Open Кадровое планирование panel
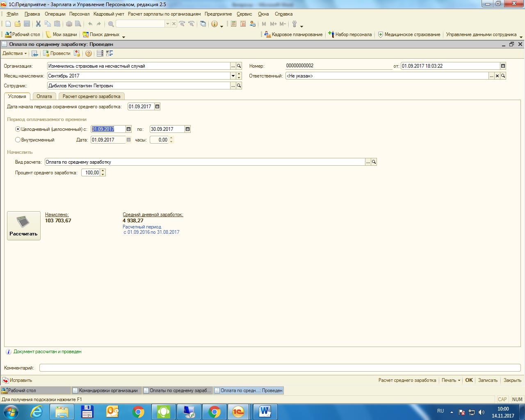Image resolution: width=525 pixels, height=420 pixels. (294, 34)
